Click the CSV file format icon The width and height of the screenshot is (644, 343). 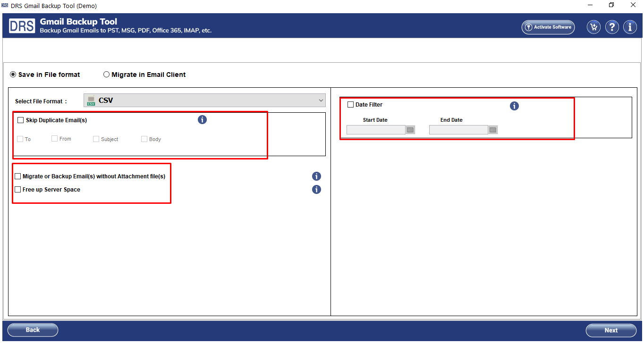click(92, 100)
